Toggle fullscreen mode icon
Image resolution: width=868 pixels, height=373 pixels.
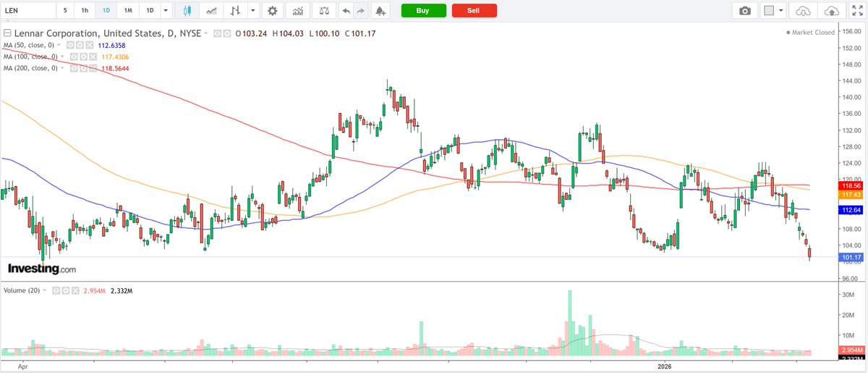pyautogui.click(x=858, y=11)
